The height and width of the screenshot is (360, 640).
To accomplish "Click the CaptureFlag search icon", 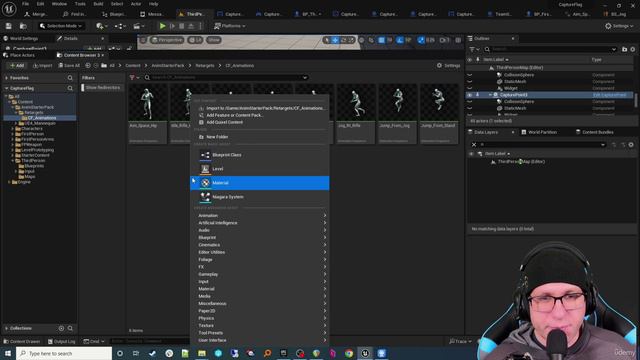I will (70, 88).
